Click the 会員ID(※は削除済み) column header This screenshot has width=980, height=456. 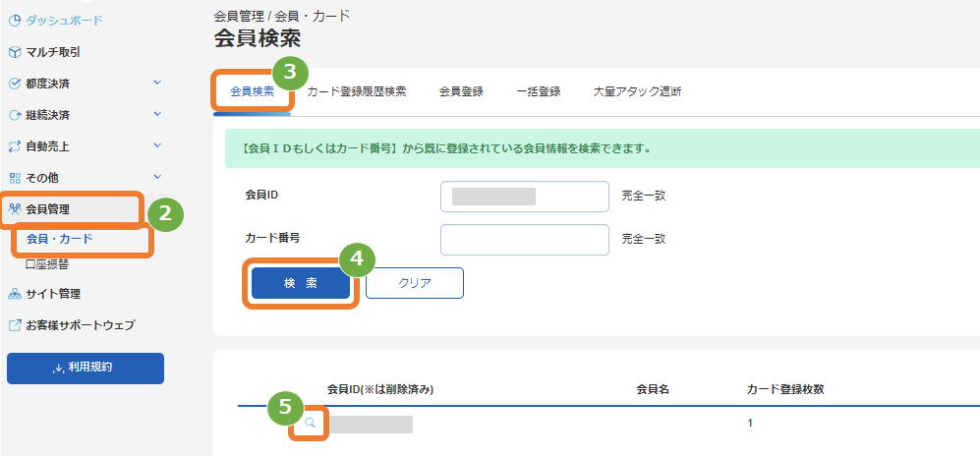pyautogui.click(x=380, y=389)
